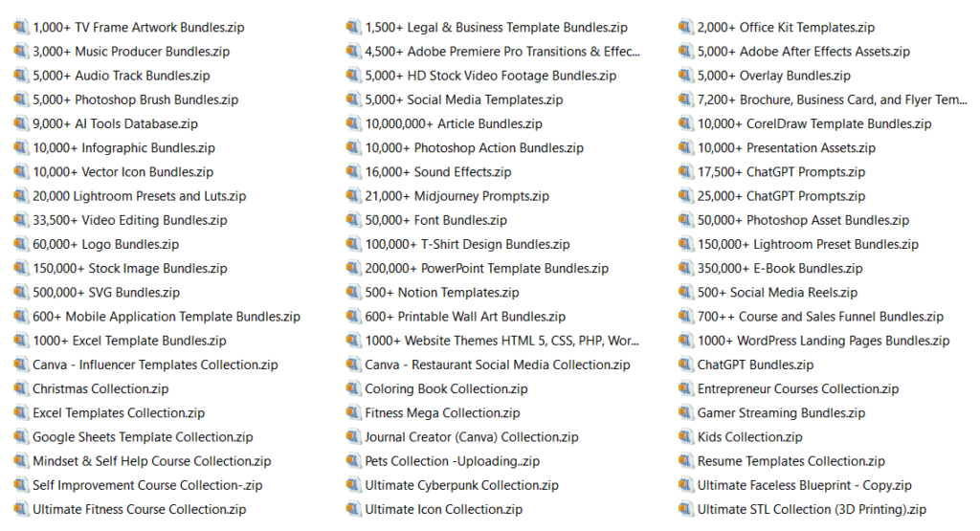Click the archive icon for 16,000+ Sound Effects
Viewport: 980px width, 531px height.
(353, 172)
